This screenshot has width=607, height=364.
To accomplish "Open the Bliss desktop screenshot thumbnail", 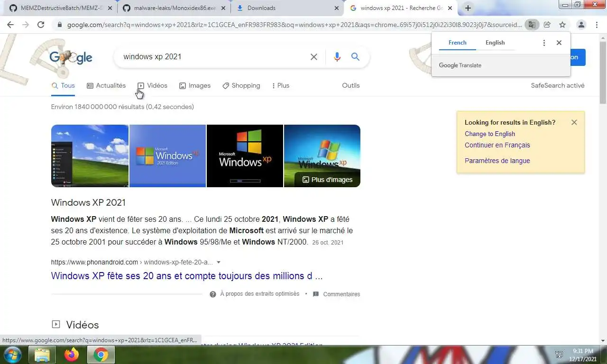I will [x=90, y=156].
